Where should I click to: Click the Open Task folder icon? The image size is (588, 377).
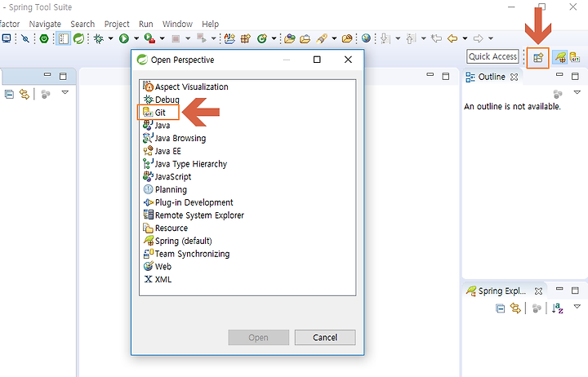pyautogui.click(x=305, y=38)
